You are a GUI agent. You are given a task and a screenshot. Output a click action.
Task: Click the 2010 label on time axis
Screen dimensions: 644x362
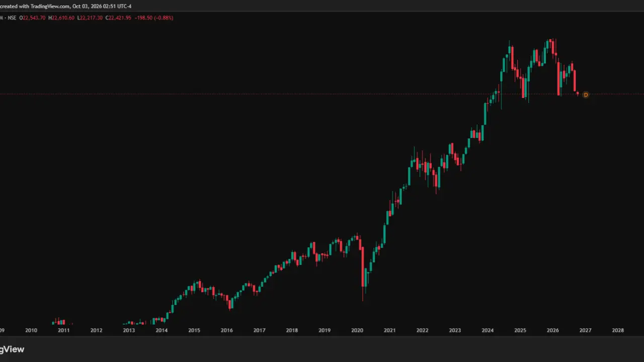coord(31,330)
